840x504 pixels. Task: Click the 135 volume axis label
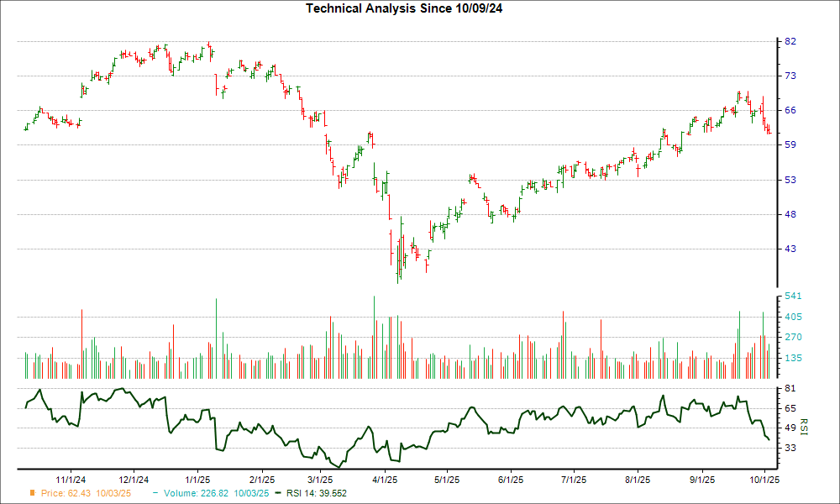[792, 358]
